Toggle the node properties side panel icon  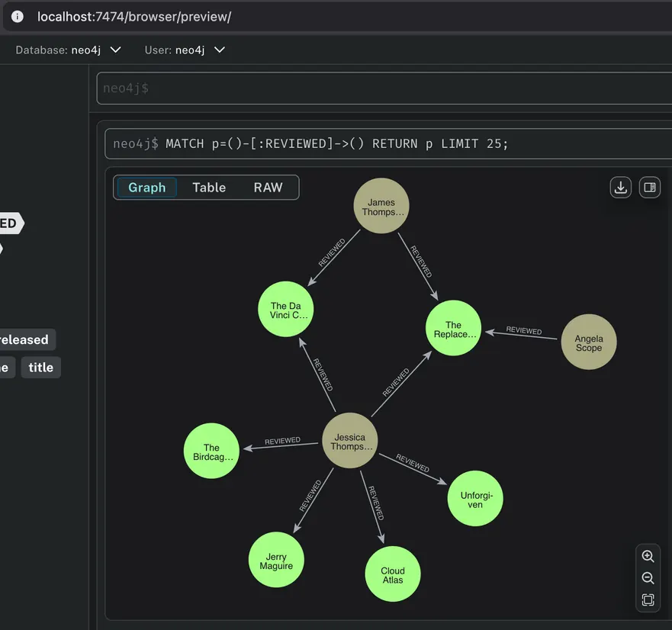[x=650, y=188]
